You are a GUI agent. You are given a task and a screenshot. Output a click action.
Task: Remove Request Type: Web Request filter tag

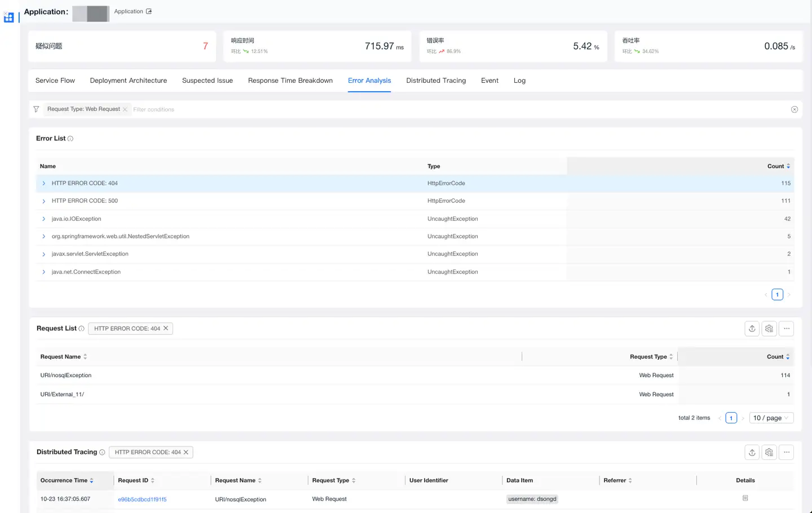(125, 109)
